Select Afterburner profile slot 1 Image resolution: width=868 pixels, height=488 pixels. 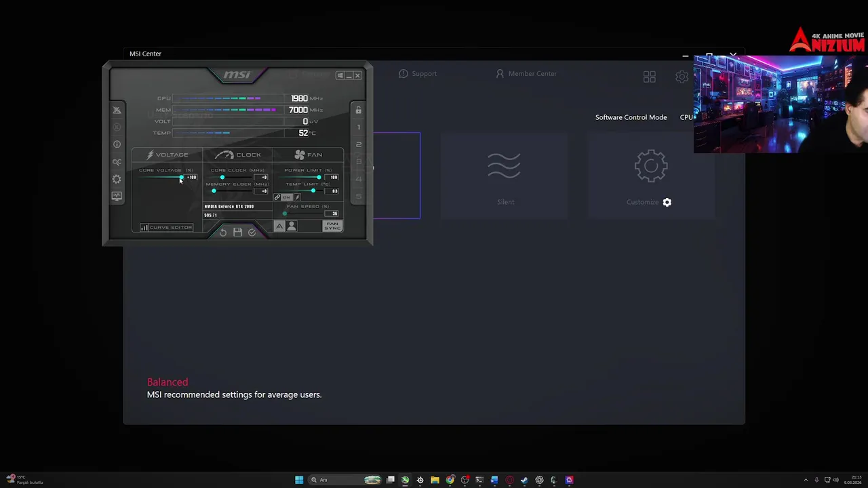pyautogui.click(x=359, y=127)
